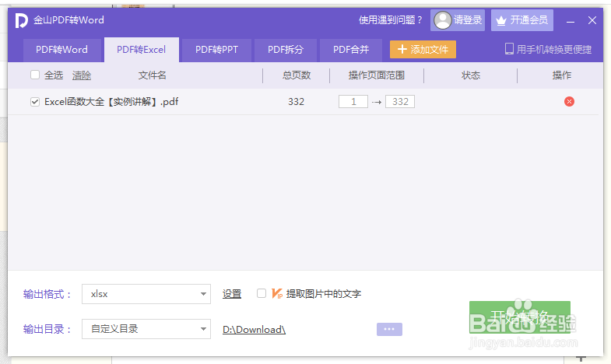Close the 金山PDF转Word window
The image size is (611, 364).
pyautogui.click(x=592, y=20)
